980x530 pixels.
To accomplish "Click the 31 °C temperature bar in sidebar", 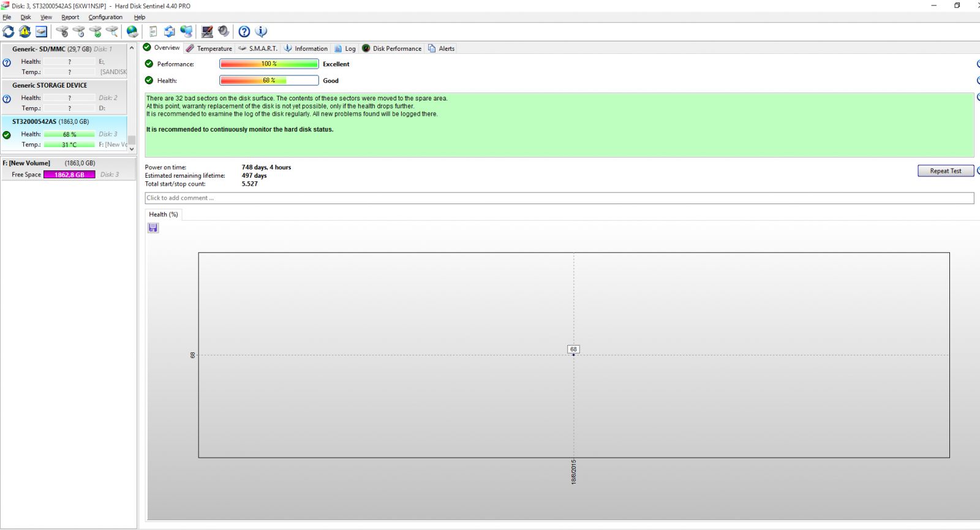I will 69,145.
